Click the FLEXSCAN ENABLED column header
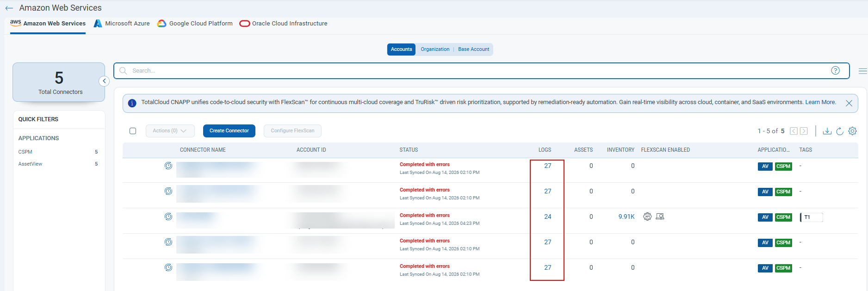This screenshot has width=868, height=291. [x=665, y=150]
